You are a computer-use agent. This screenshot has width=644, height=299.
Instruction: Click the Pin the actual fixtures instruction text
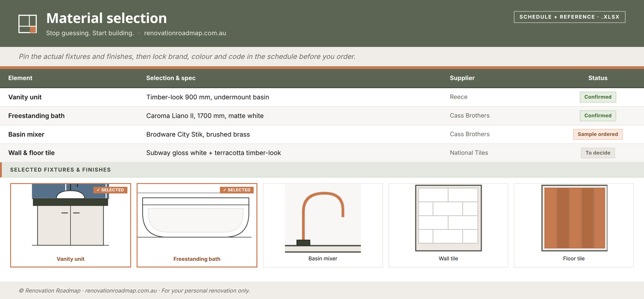point(187,57)
